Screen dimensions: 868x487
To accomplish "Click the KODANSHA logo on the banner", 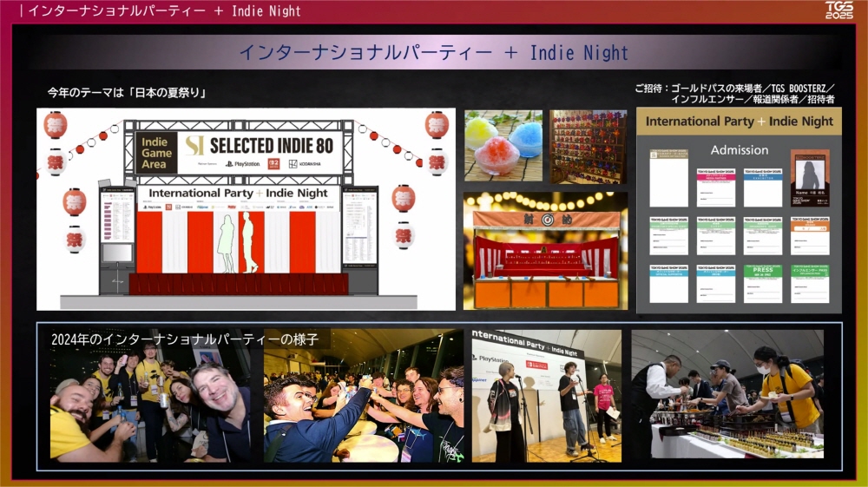I will (305, 164).
